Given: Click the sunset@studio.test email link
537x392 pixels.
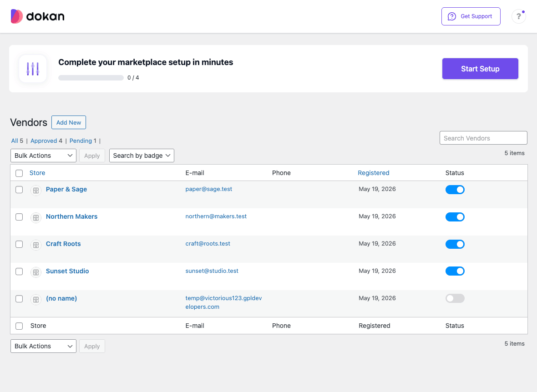Looking at the screenshot, I should click(212, 271).
